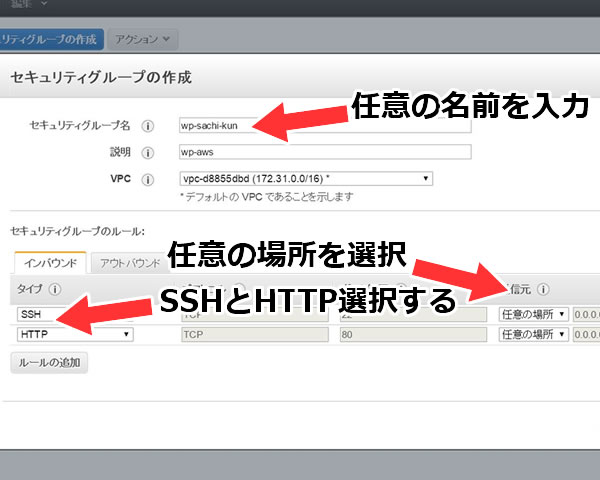Switch to the アウトバウンド tab
600x480 pixels.
click(x=130, y=263)
